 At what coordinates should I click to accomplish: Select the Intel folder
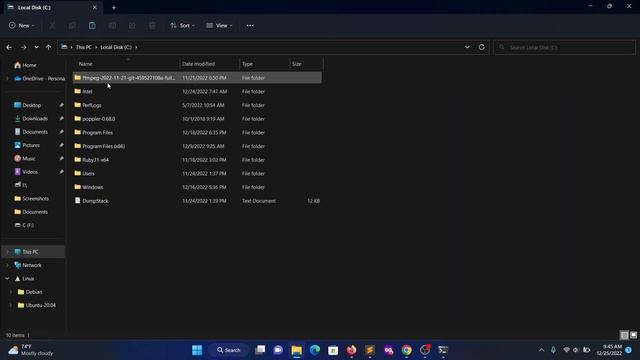[x=197, y=91]
